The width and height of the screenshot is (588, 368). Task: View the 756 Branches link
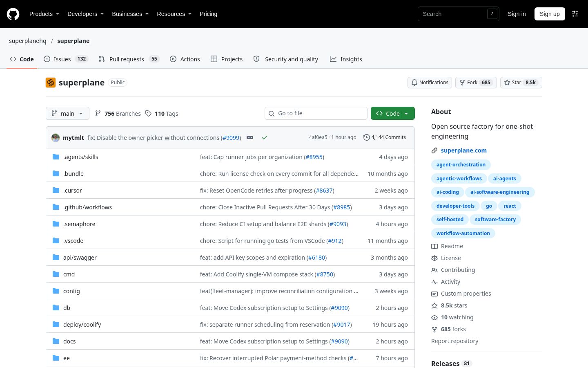118,114
